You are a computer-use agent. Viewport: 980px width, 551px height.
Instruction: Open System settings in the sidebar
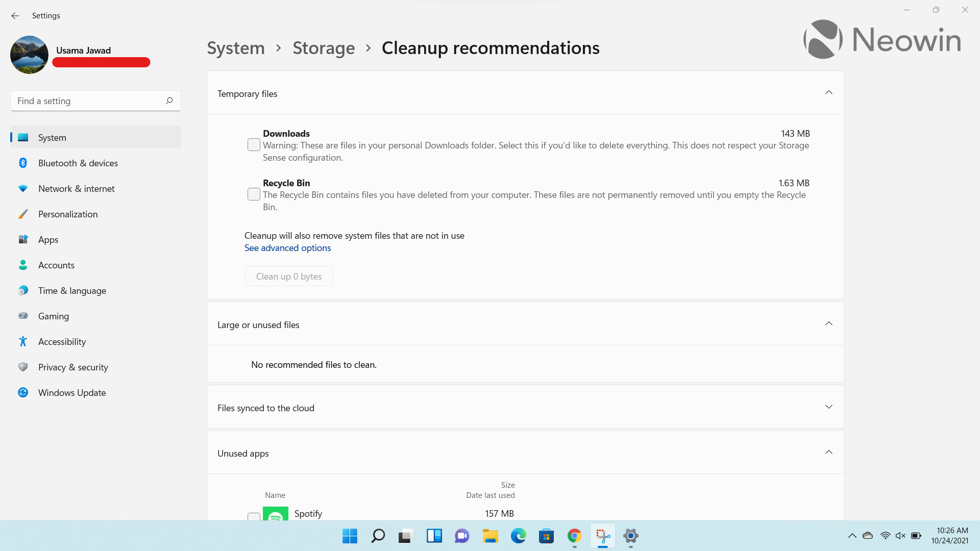[52, 137]
